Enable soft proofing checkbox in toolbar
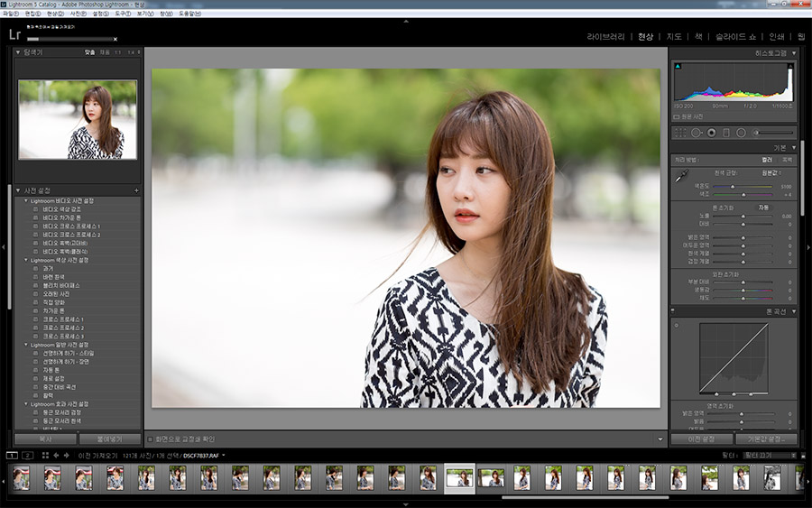Viewport: 812px width, 508px height. (x=150, y=439)
